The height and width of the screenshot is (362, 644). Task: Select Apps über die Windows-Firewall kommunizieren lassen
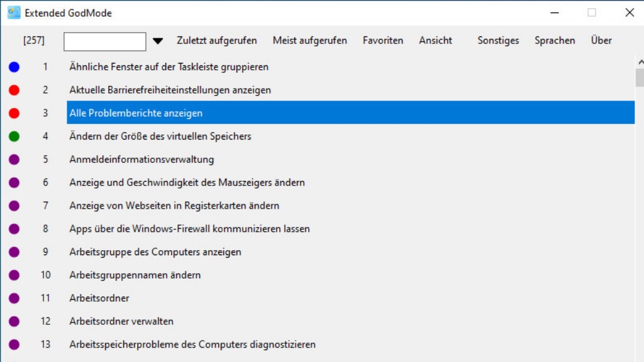coord(189,229)
